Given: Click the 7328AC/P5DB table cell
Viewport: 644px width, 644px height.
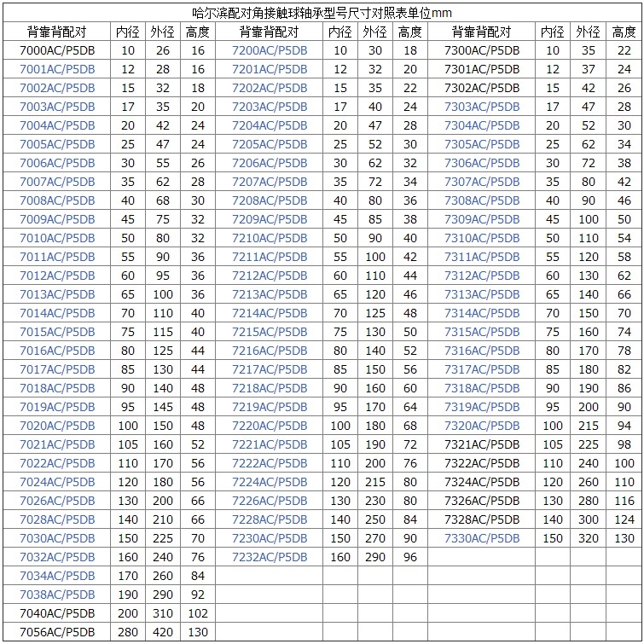Looking at the screenshot, I should (482, 519).
